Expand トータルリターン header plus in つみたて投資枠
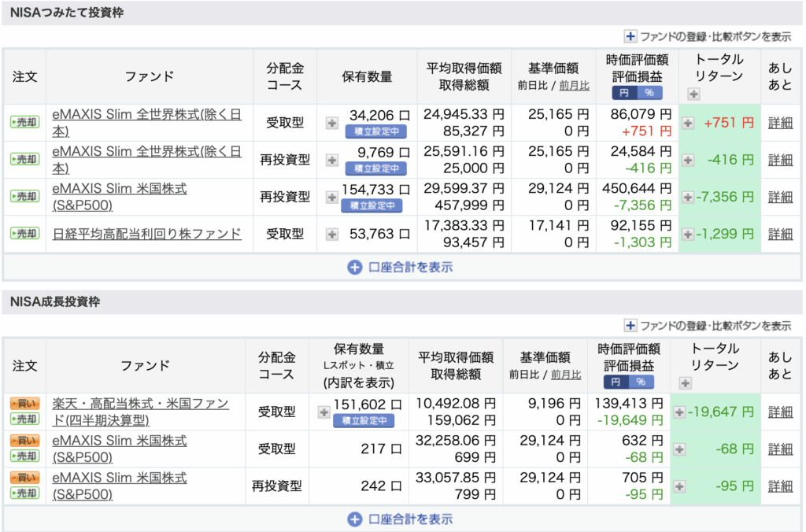 coord(694,94)
